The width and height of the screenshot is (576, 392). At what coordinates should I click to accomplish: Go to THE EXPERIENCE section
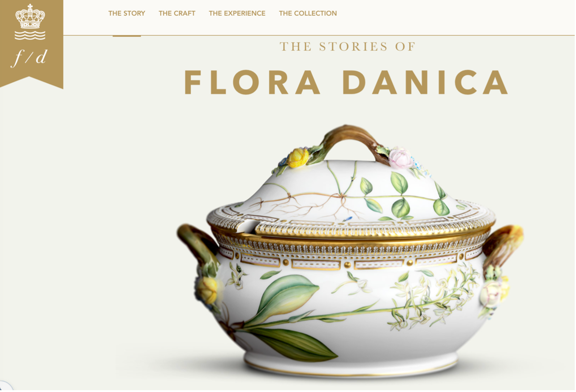coord(237,13)
